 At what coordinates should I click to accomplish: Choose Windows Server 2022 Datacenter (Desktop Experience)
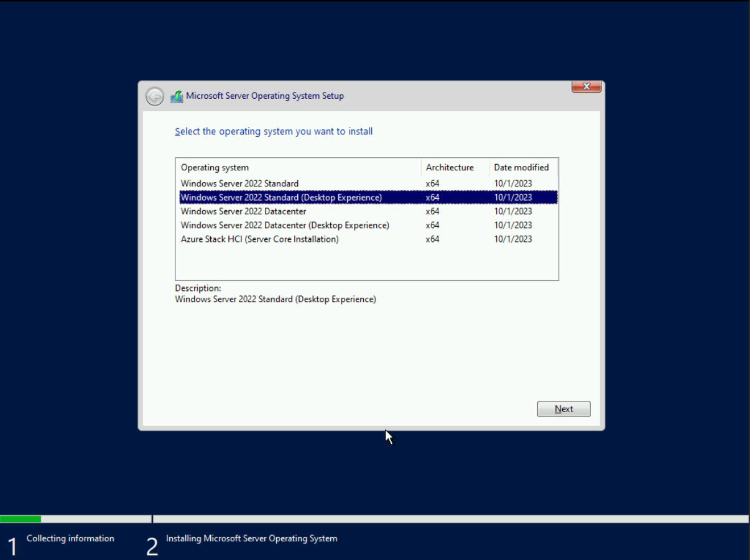(x=368, y=225)
